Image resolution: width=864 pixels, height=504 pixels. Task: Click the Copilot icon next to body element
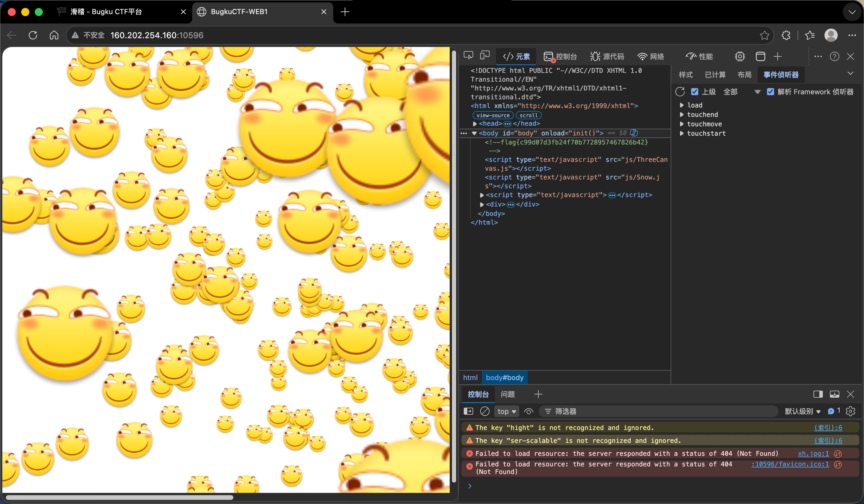[634, 132]
